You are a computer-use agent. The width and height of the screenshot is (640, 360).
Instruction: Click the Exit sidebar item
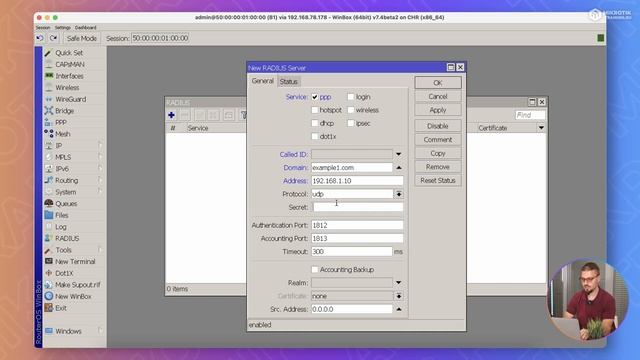coord(61,308)
